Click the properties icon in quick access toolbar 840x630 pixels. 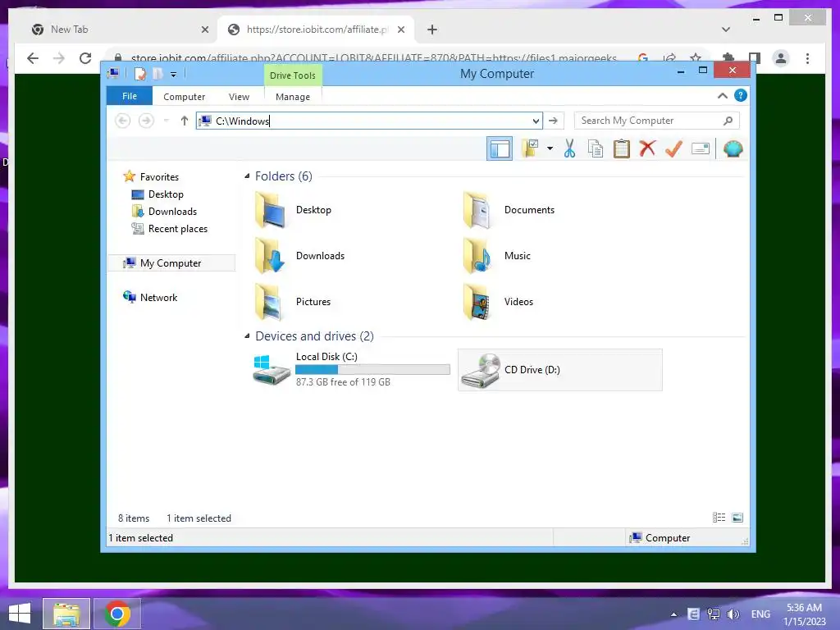click(x=139, y=74)
